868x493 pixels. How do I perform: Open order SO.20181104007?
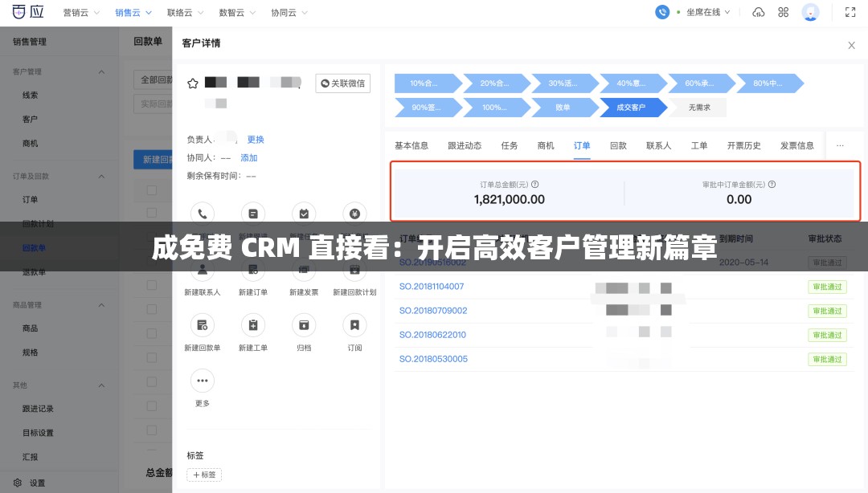[x=433, y=287]
